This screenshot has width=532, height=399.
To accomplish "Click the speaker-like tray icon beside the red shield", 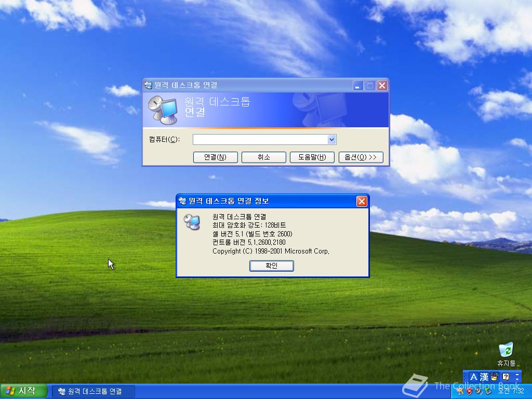I will click(478, 391).
